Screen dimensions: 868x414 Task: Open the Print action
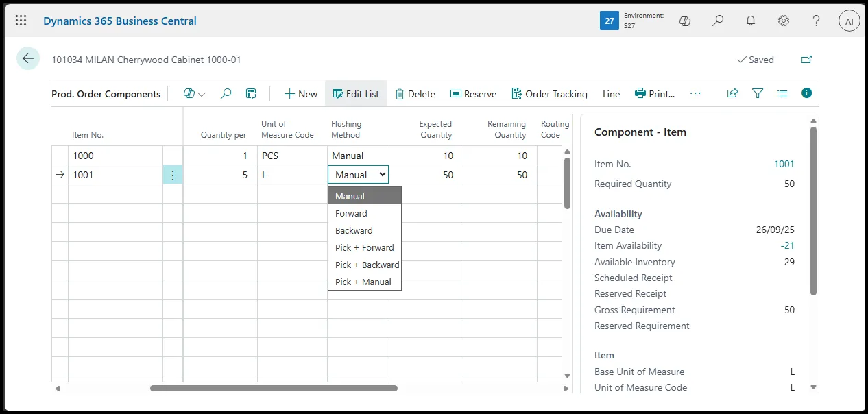click(x=655, y=94)
